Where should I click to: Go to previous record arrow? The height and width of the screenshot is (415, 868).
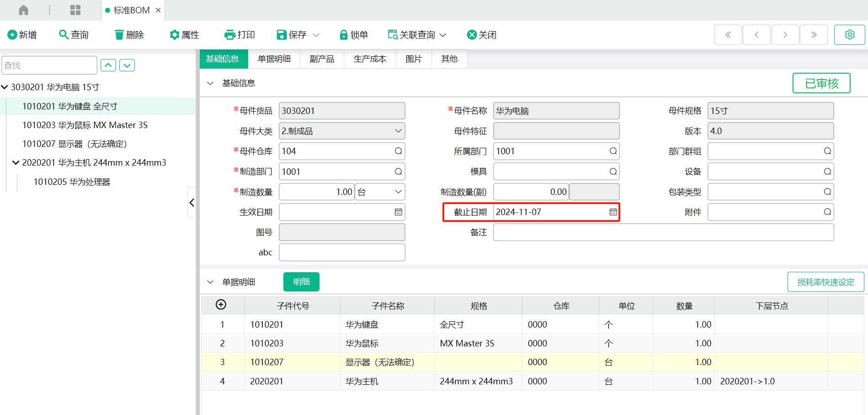click(x=756, y=35)
